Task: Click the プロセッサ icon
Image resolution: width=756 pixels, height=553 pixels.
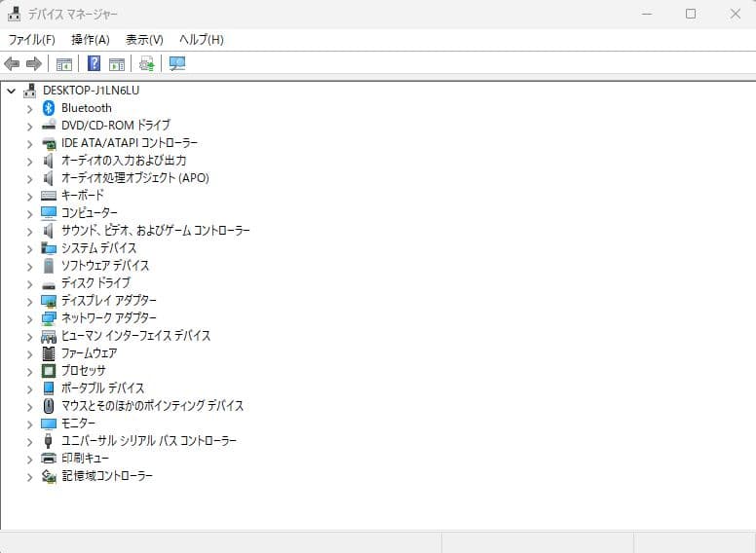Action: point(49,370)
